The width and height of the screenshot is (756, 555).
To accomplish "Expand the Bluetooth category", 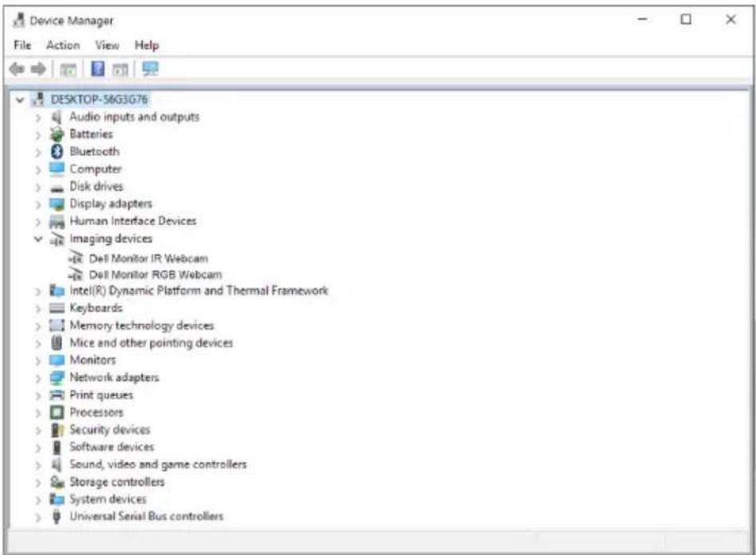I will point(38,152).
